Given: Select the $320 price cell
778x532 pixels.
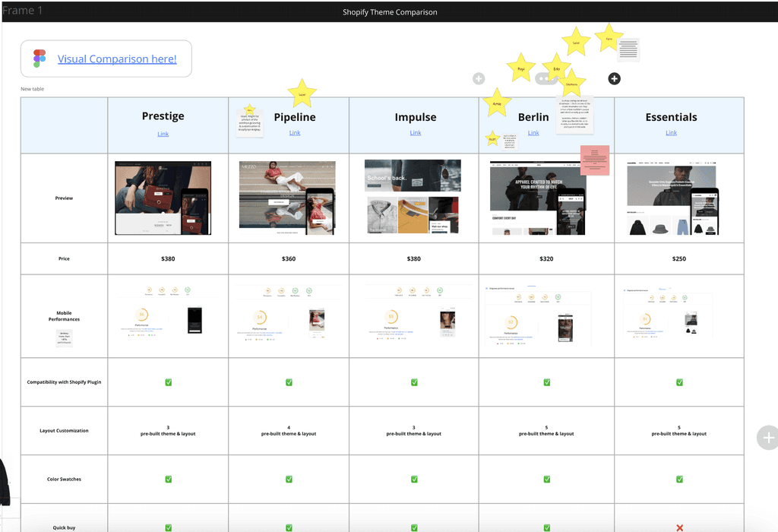Looking at the screenshot, I should point(546,258).
